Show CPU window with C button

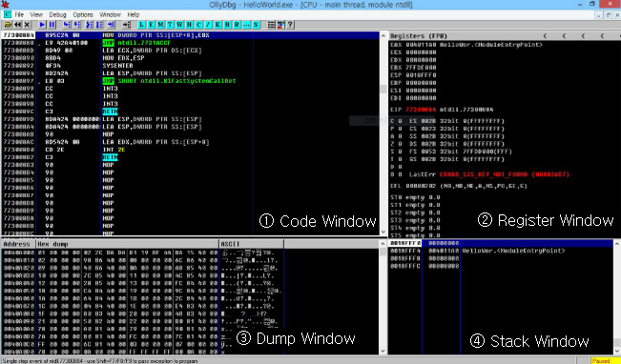point(198,25)
